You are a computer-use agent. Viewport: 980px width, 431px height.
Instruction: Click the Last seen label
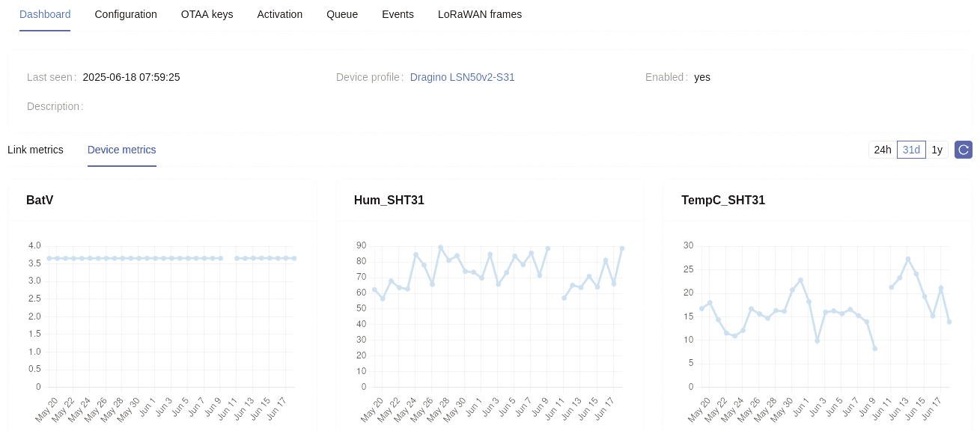pos(50,77)
